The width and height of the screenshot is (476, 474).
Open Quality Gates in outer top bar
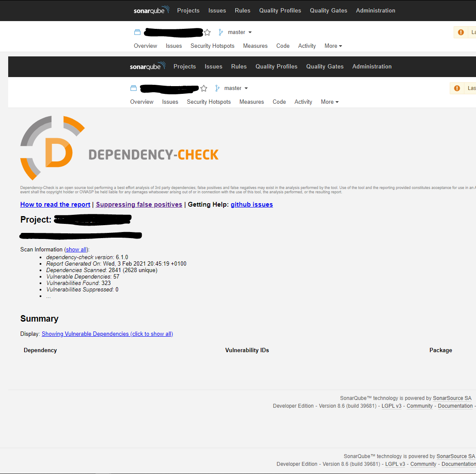click(x=329, y=10)
